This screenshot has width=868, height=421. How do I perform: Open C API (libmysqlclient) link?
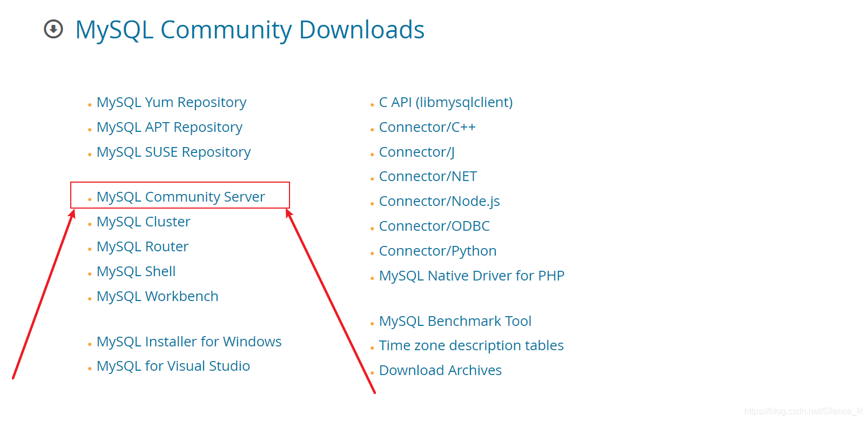click(446, 103)
